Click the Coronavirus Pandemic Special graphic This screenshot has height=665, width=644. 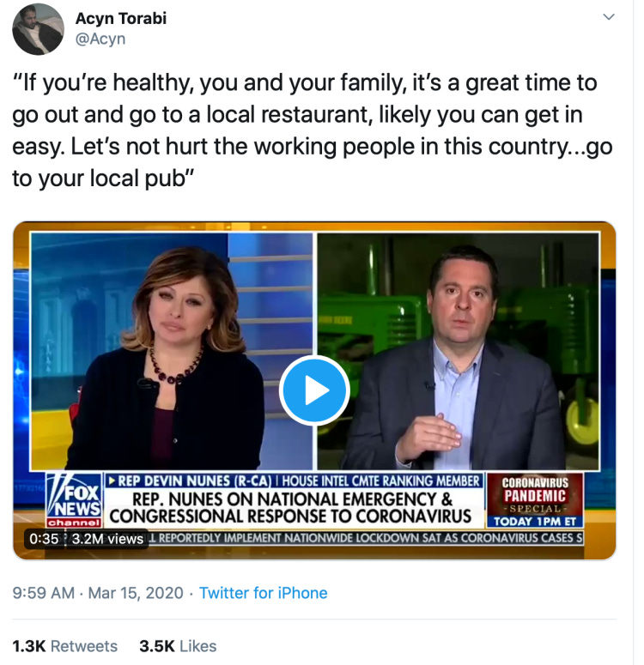point(535,494)
